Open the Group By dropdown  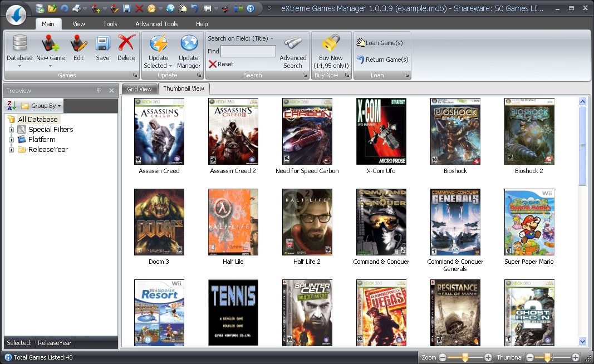pos(41,106)
